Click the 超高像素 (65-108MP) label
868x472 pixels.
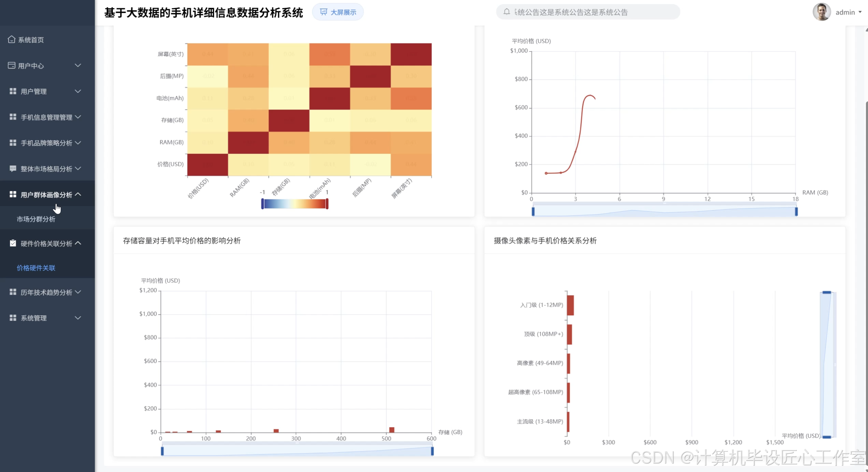535,392
